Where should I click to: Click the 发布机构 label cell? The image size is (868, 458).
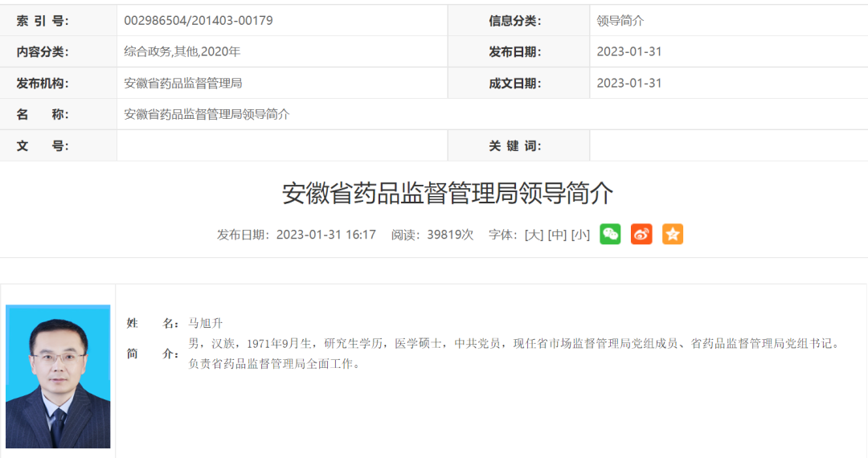tap(58, 83)
